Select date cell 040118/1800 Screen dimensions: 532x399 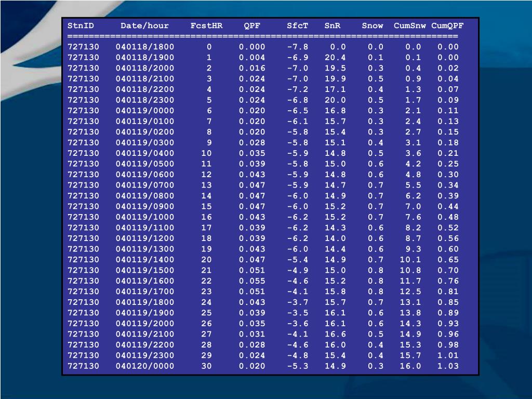pos(145,47)
